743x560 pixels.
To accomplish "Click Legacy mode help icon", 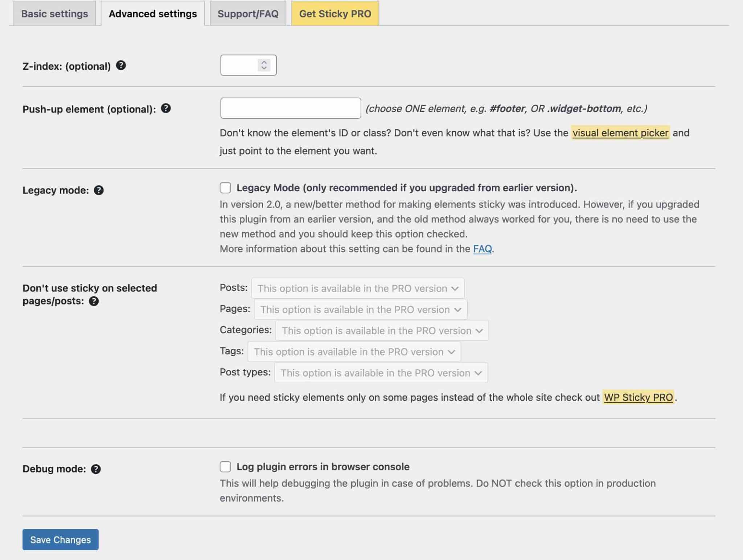I will click(98, 189).
